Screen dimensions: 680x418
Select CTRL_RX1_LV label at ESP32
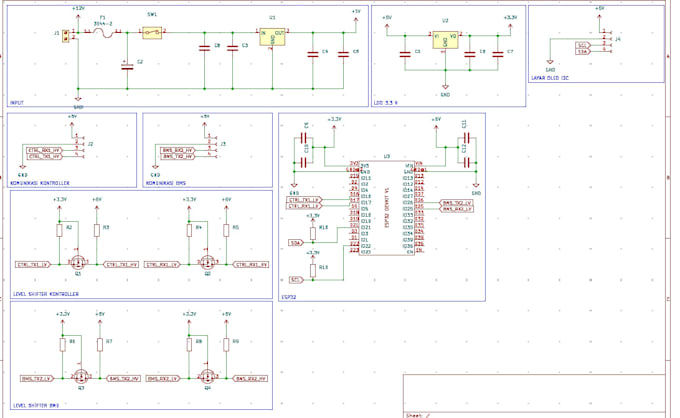(305, 206)
